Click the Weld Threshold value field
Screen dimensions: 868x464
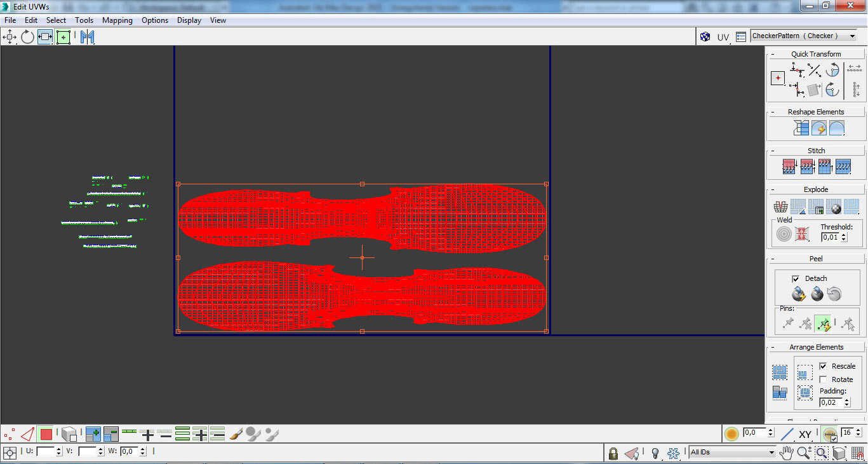(830, 237)
